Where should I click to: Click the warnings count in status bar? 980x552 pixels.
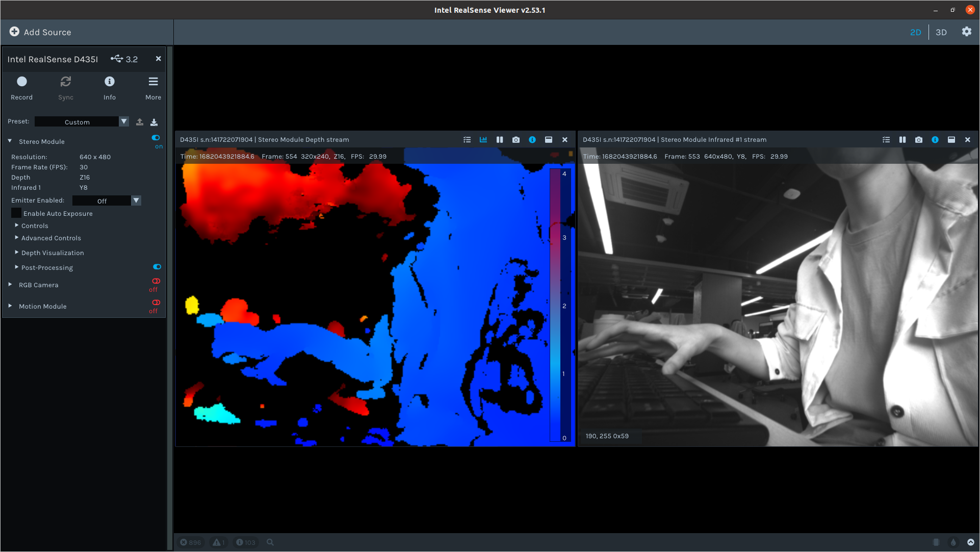click(x=219, y=542)
